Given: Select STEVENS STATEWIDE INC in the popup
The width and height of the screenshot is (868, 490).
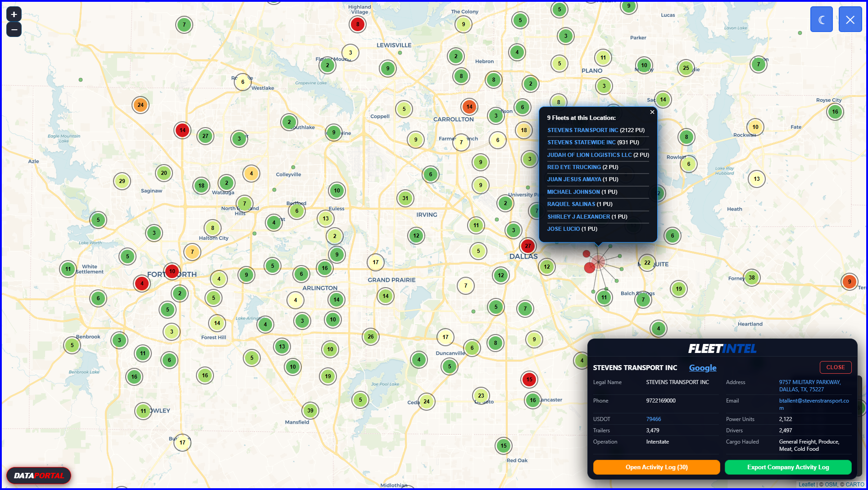Looking at the screenshot, I should click(582, 142).
